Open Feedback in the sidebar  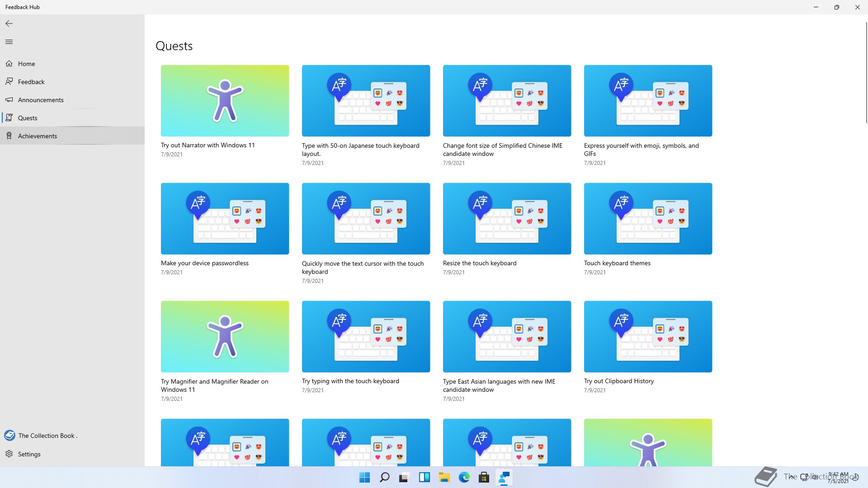[72, 82]
